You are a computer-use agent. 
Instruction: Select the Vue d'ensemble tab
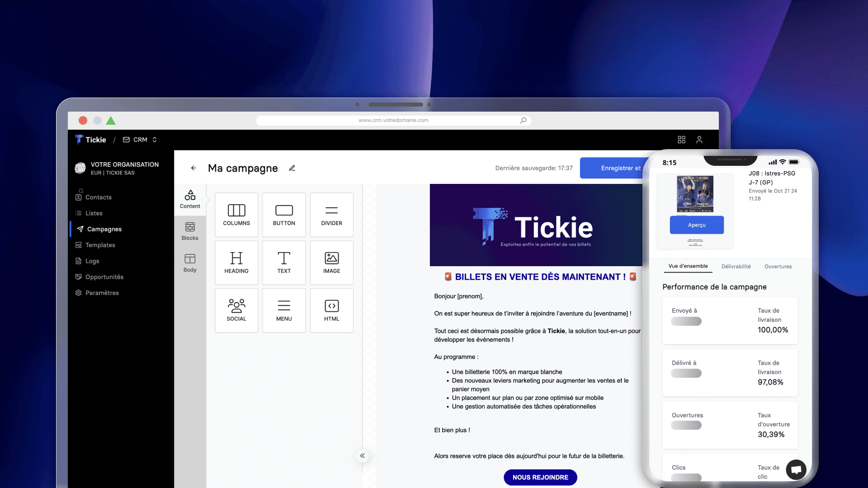point(688,266)
